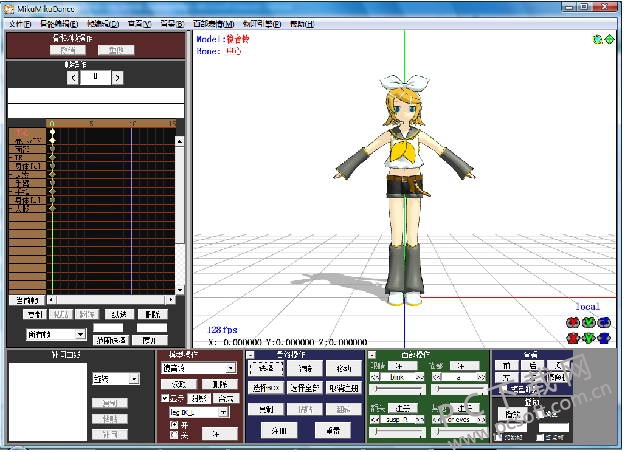Select the 关 radio button for IK
The height and width of the screenshot is (452, 624).
point(174,435)
